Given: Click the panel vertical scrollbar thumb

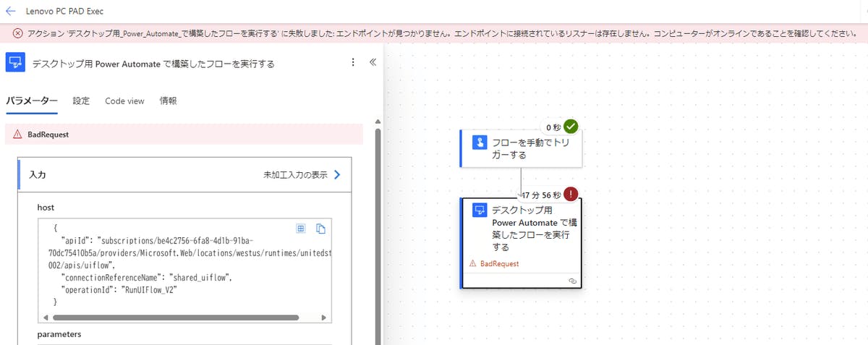Looking at the screenshot, I should [378, 237].
